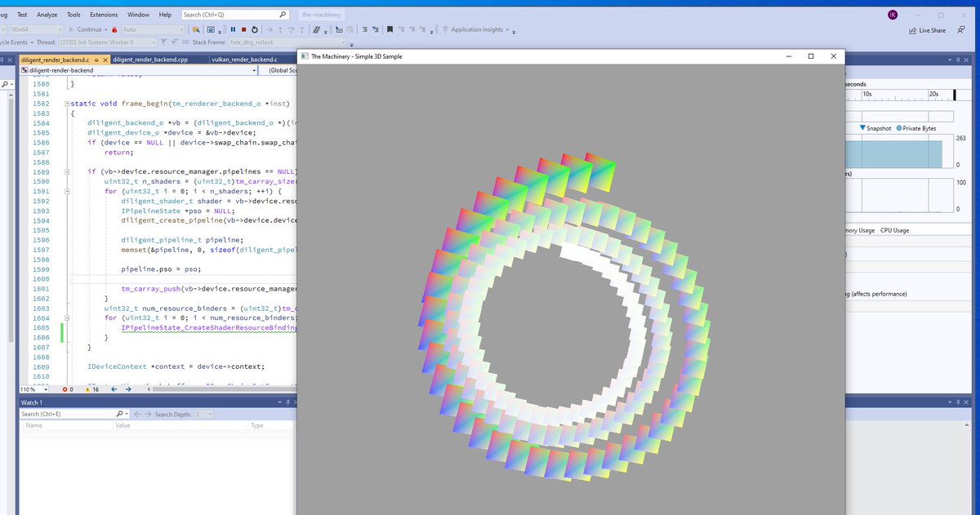
Task: Click the thread filter funnel icon
Action: pos(164,42)
